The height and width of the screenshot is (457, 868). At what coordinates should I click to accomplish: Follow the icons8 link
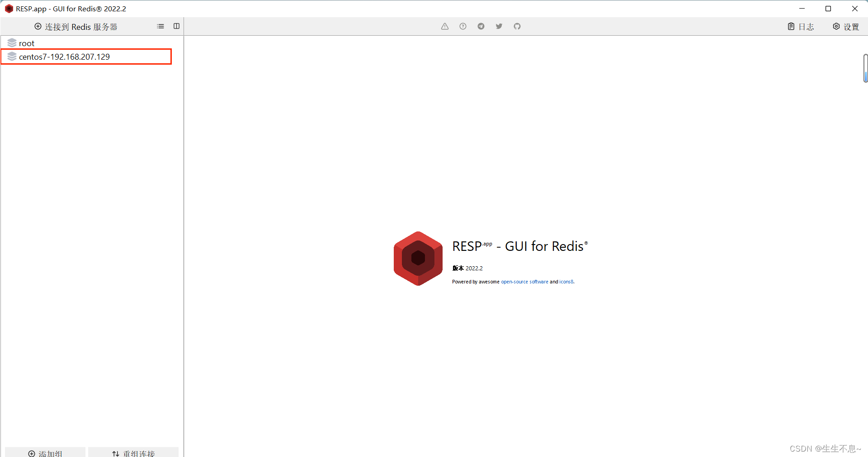point(566,282)
